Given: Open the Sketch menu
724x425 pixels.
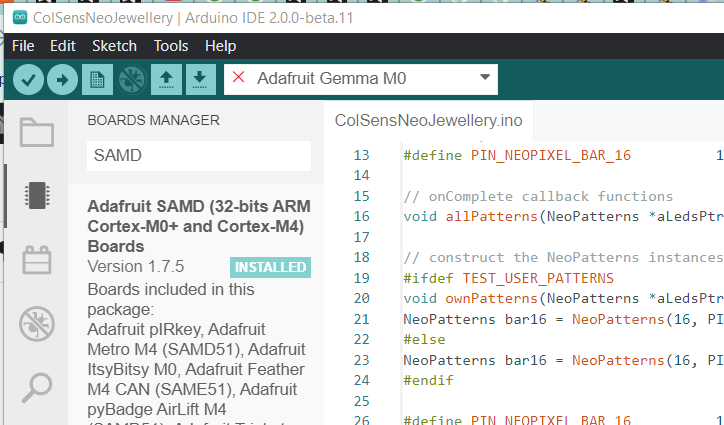Looking at the screenshot, I should point(114,46).
